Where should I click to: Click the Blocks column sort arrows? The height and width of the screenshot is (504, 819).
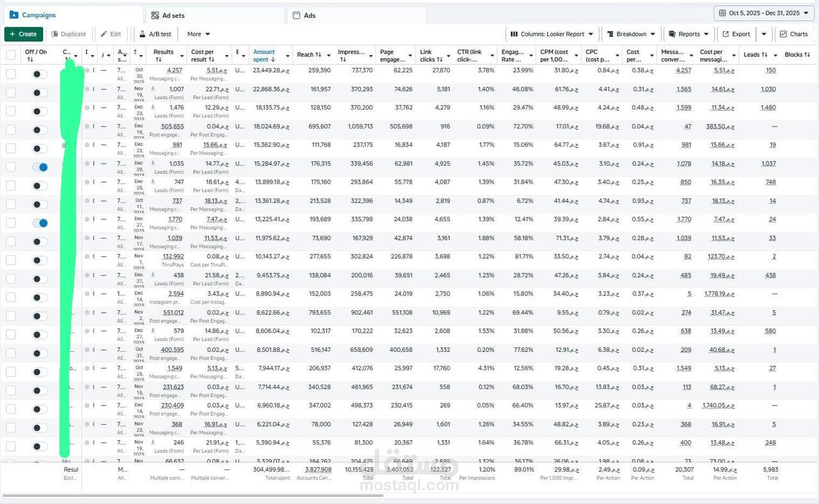pyautogui.click(x=808, y=55)
